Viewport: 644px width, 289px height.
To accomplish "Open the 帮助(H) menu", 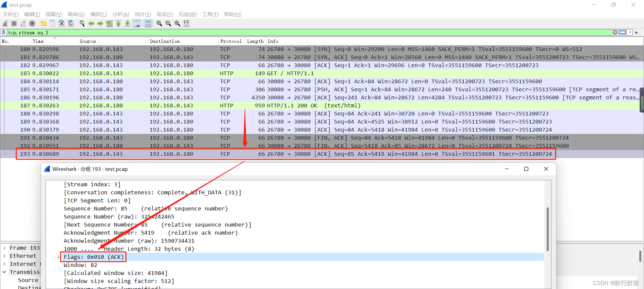I will 233,14.
